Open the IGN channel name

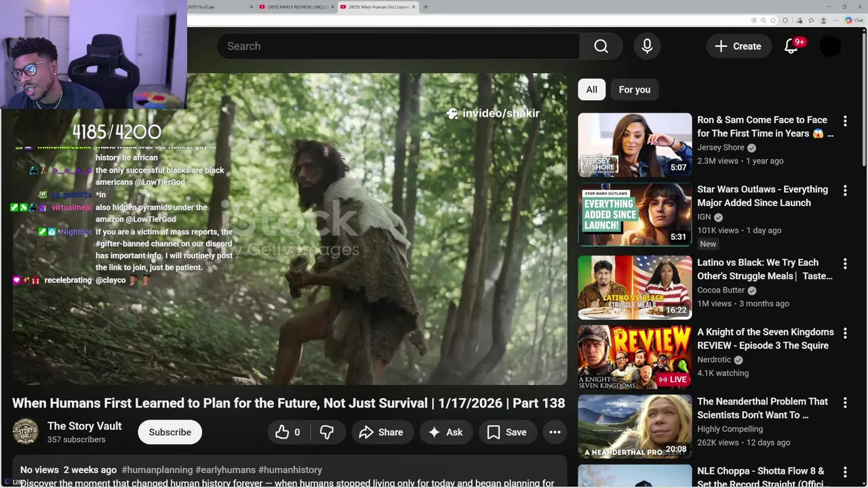pyautogui.click(x=704, y=217)
